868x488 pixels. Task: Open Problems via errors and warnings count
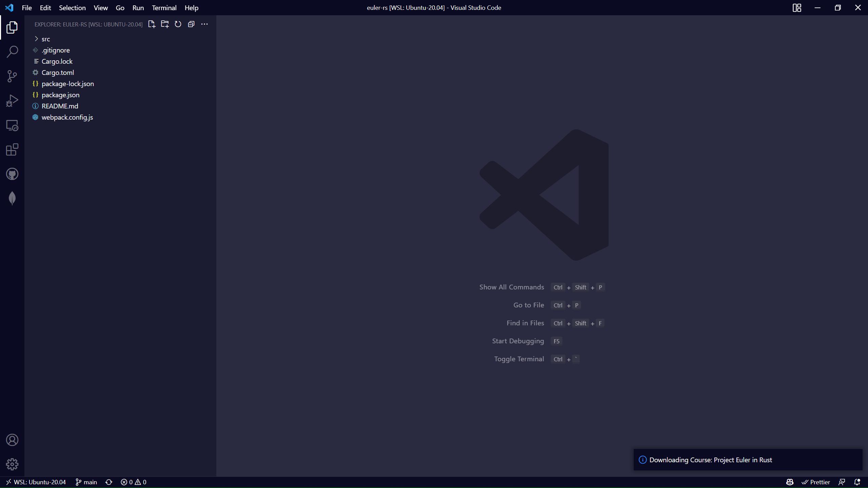134,482
